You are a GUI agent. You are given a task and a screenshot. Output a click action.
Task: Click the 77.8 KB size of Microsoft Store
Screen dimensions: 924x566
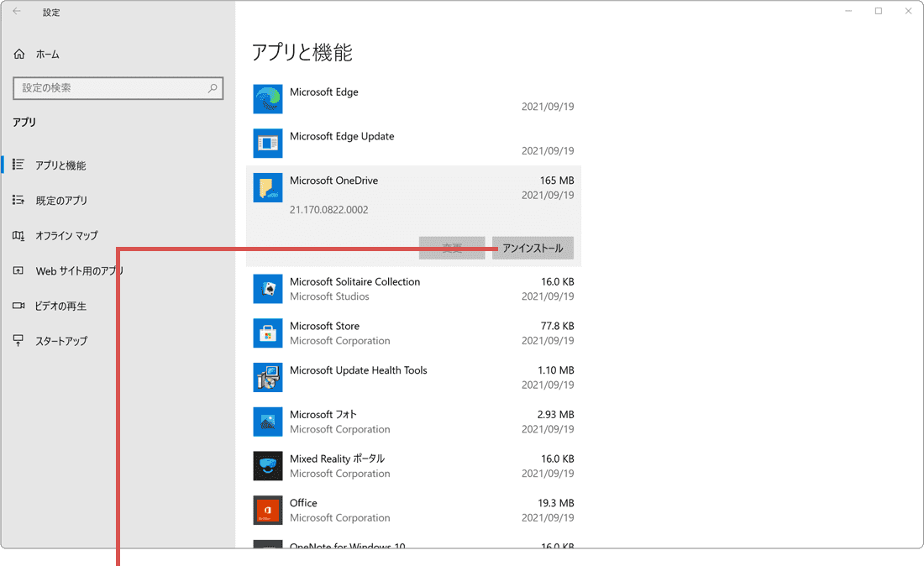[558, 326]
